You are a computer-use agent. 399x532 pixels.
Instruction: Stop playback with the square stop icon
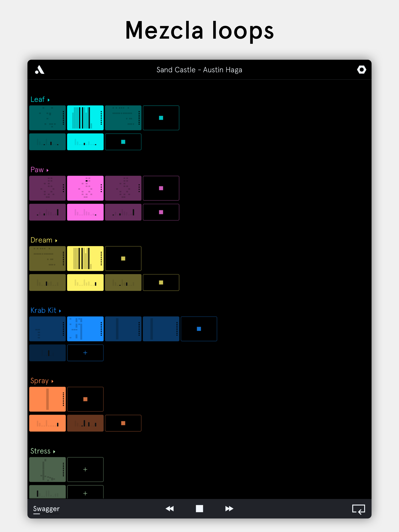click(x=200, y=509)
